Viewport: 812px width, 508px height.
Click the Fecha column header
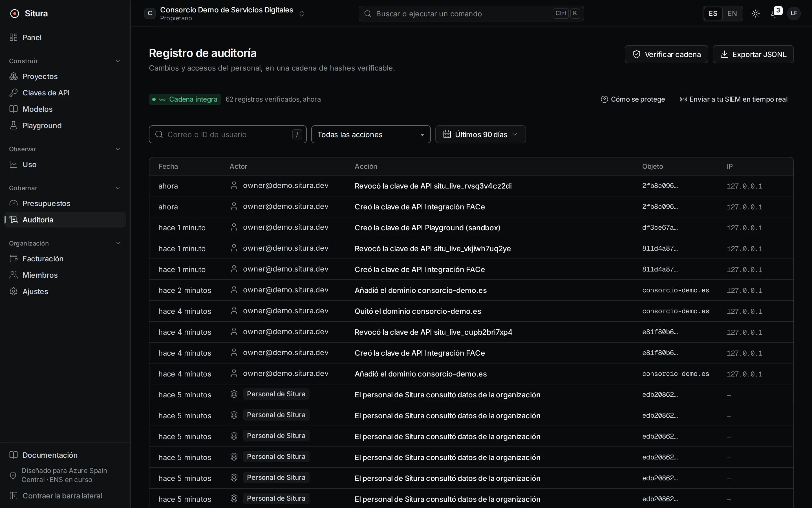168,166
